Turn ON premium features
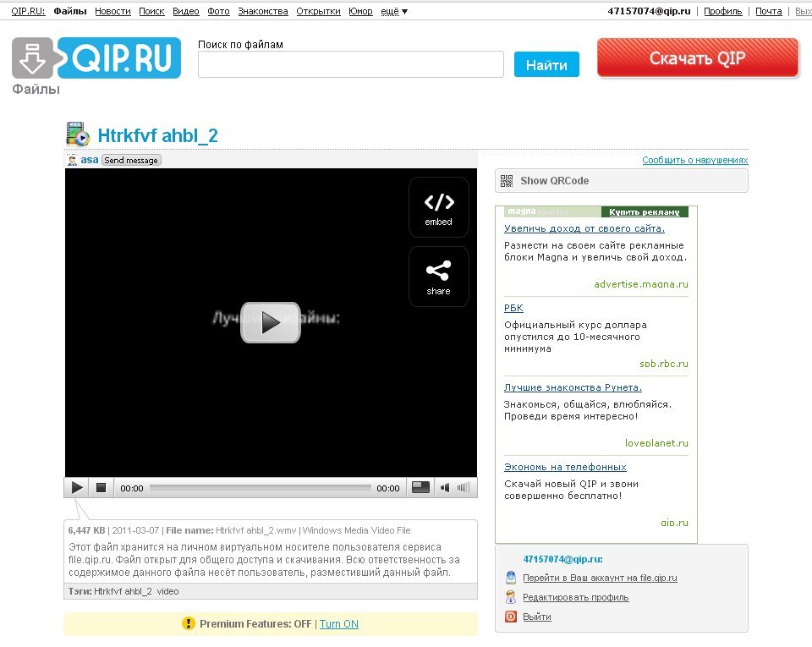This screenshot has height=647, width=812. coord(338,624)
